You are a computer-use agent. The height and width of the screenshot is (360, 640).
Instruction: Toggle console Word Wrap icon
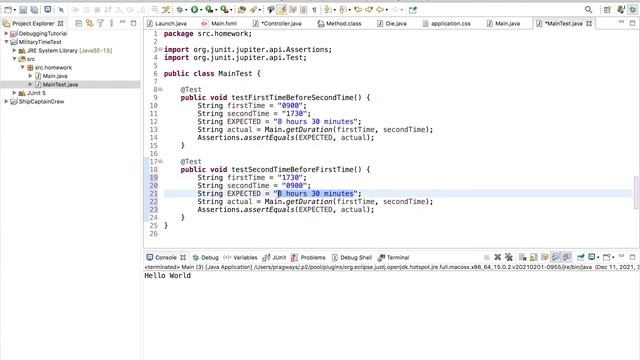click(x=544, y=257)
